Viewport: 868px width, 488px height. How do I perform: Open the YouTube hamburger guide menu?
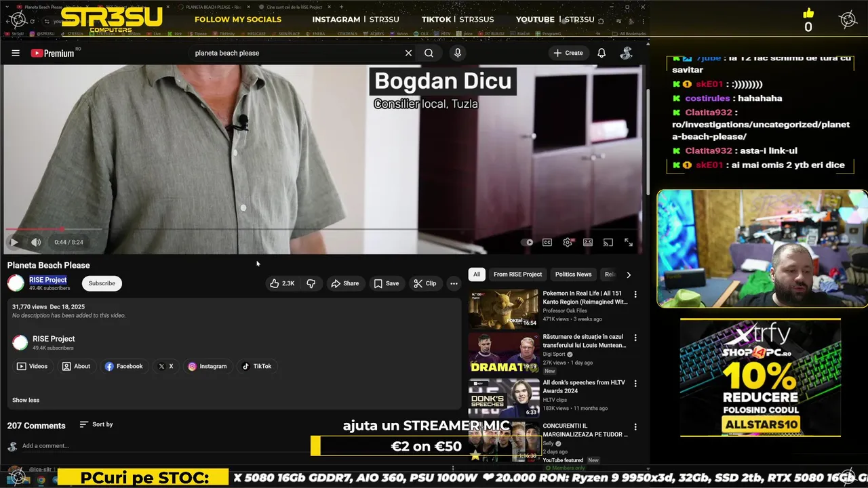[16, 53]
